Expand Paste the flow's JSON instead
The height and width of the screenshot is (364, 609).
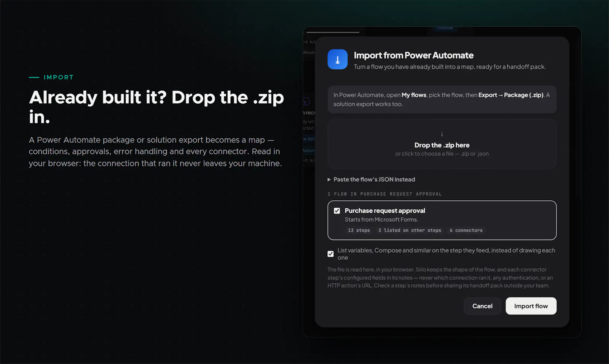[371, 180]
